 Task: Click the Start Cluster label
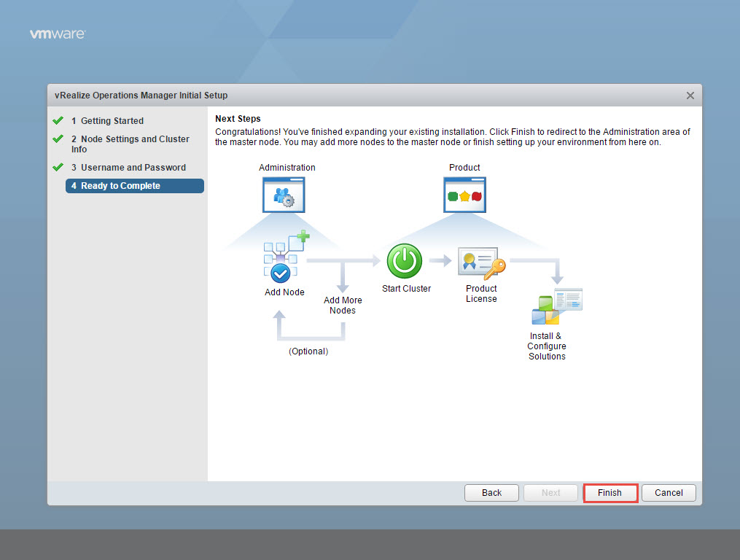pos(406,289)
